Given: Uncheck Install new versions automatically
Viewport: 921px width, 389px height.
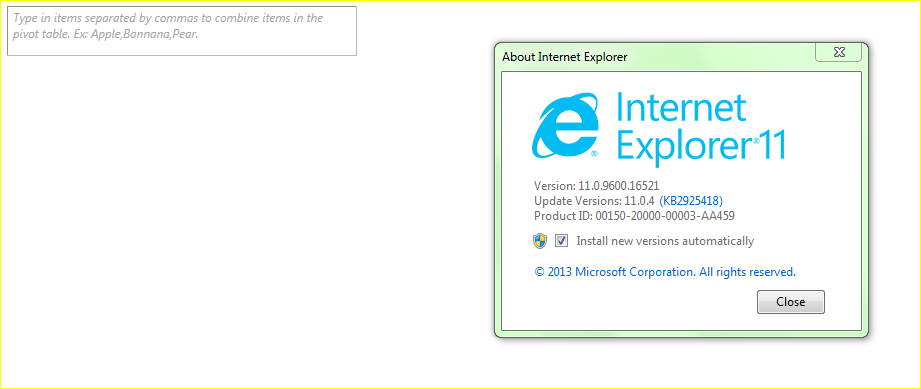Looking at the screenshot, I should [562, 240].
